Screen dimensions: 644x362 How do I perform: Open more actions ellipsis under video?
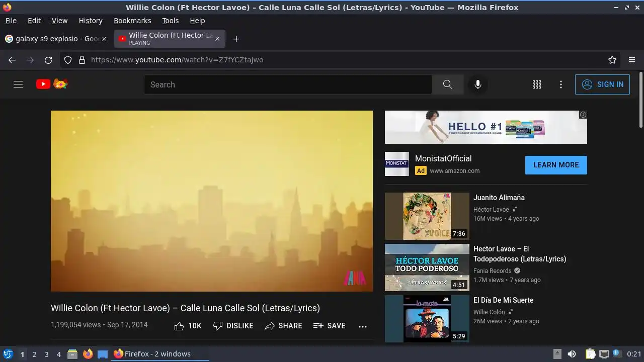(x=363, y=326)
